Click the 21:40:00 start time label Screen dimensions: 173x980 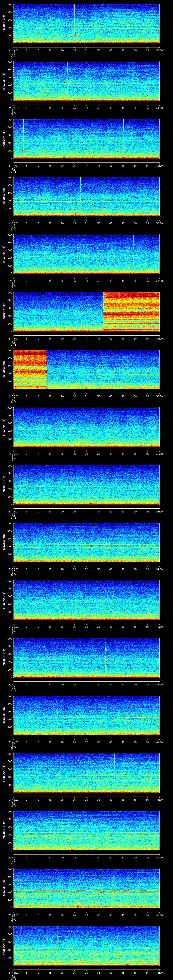coord(13,684)
